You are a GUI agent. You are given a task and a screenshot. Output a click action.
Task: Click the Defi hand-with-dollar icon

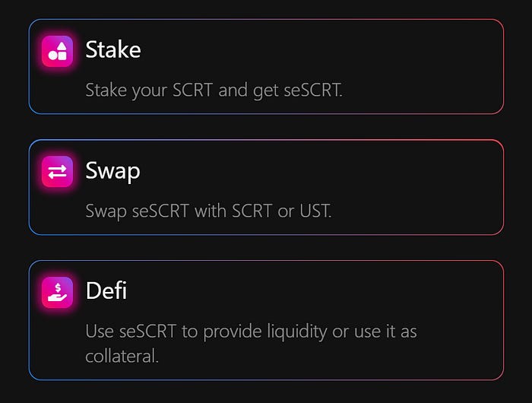pyautogui.click(x=57, y=292)
